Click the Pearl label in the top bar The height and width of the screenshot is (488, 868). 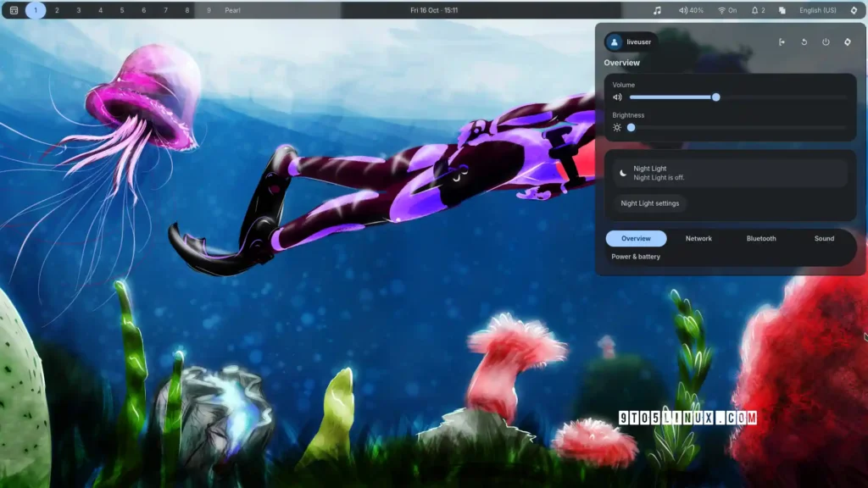pos(232,10)
